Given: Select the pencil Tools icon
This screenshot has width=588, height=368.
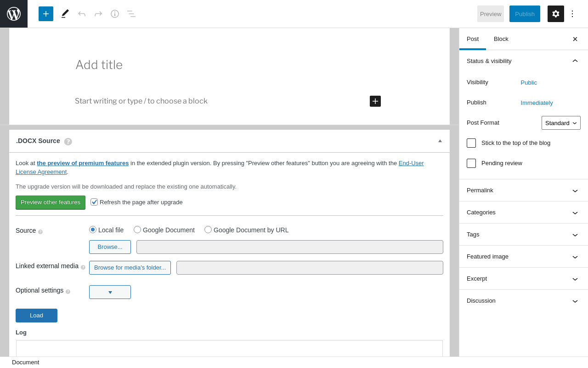Looking at the screenshot, I should coord(65,14).
